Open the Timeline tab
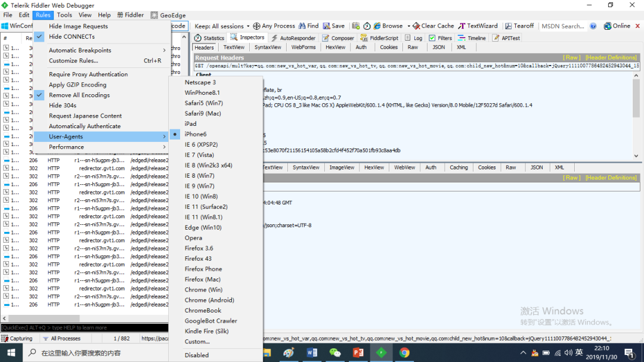Image resolution: width=644 pixels, height=362 pixels. [x=472, y=38]
